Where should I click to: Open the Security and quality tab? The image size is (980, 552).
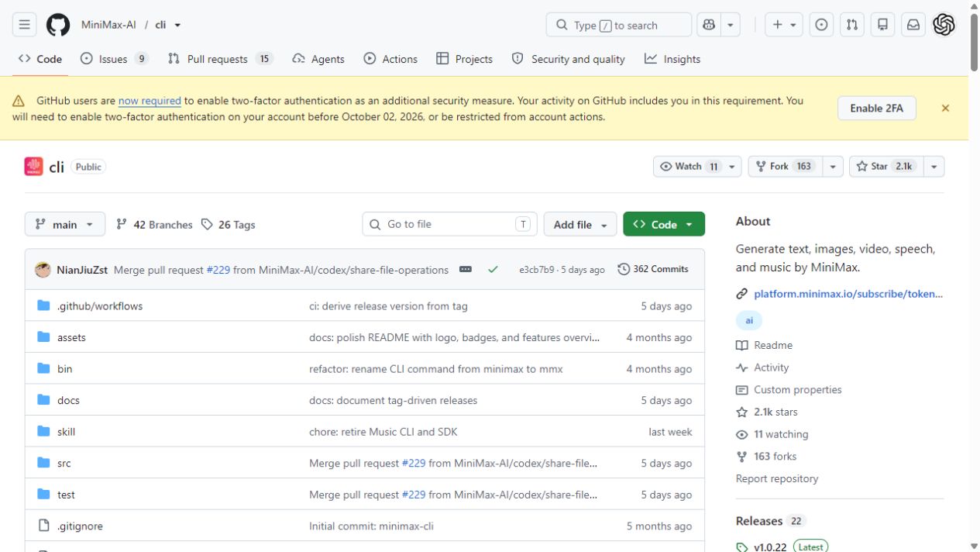(x=569, y=59)
